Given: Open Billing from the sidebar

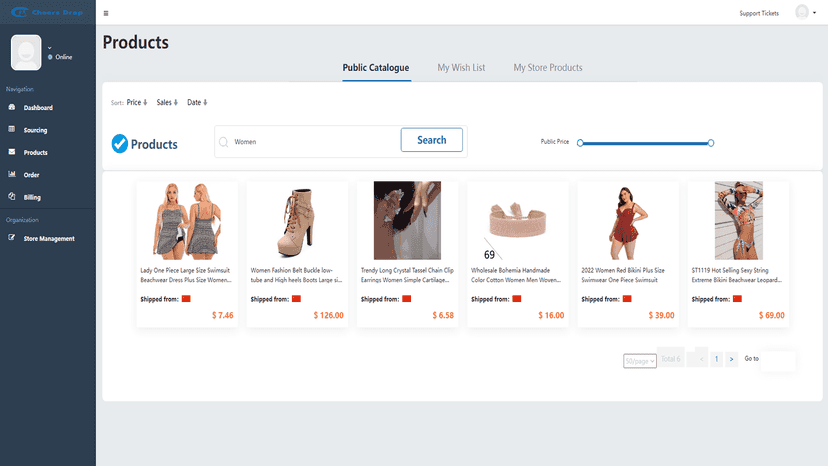Looking at the screenshot, I should coord(32,197).
